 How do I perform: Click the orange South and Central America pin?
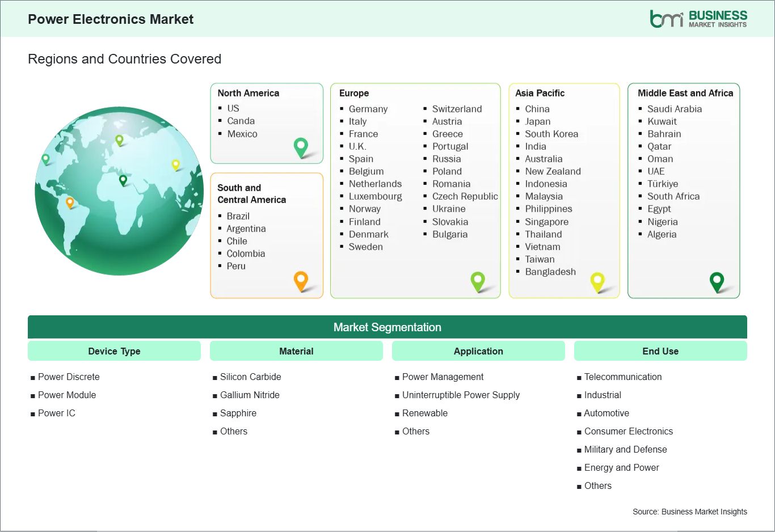(300, 281)
